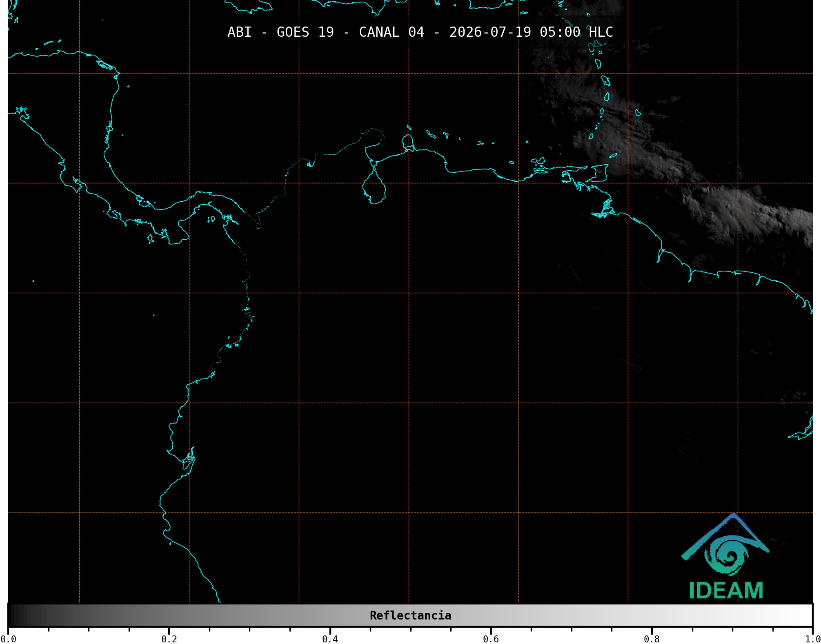Click the timestamp 2026-07-19 05:00 HLC

click(x=531, y=32)
